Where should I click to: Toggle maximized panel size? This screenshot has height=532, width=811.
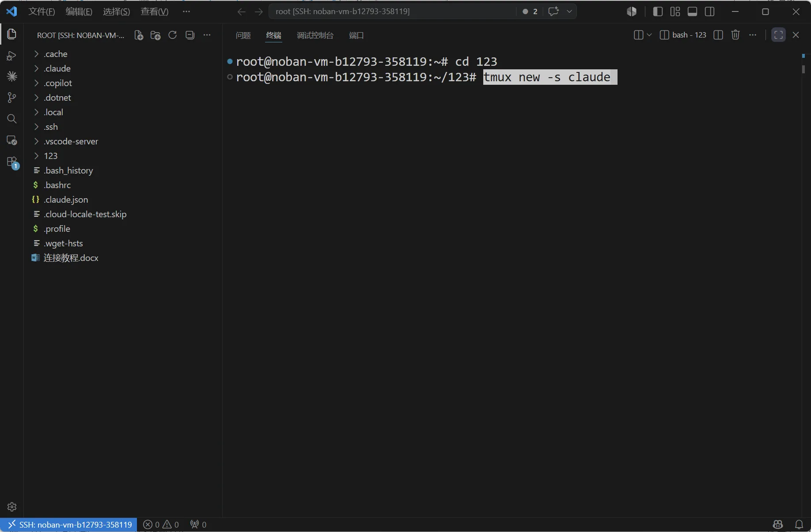pos(779,35)
